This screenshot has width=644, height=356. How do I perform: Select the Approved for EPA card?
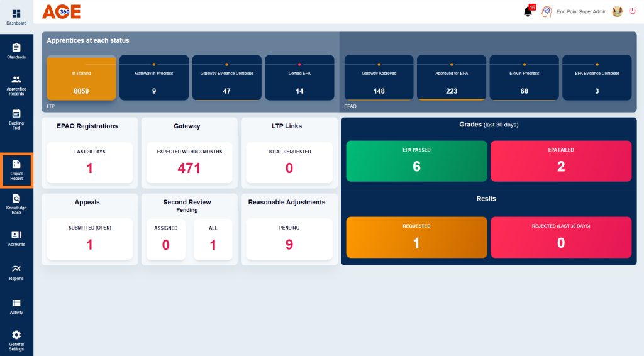tap(451, 78)
